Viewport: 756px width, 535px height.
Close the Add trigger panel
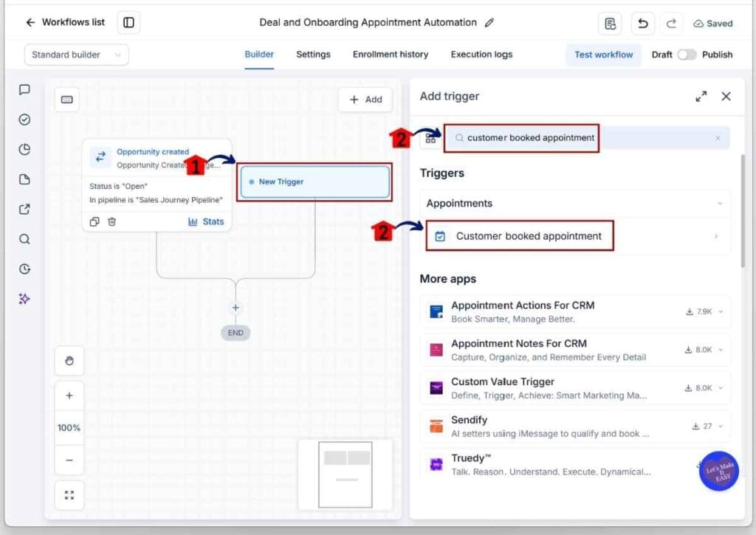(726, 97)
